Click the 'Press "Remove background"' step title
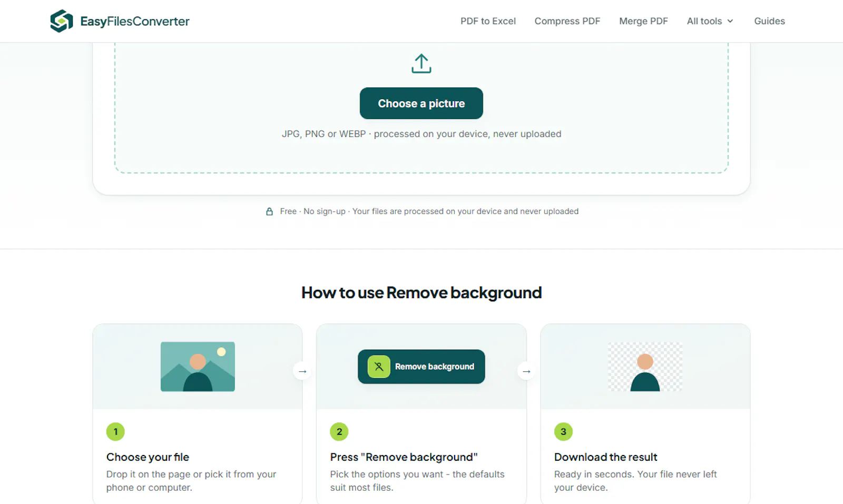843x504 pixels. coord(404,457)
